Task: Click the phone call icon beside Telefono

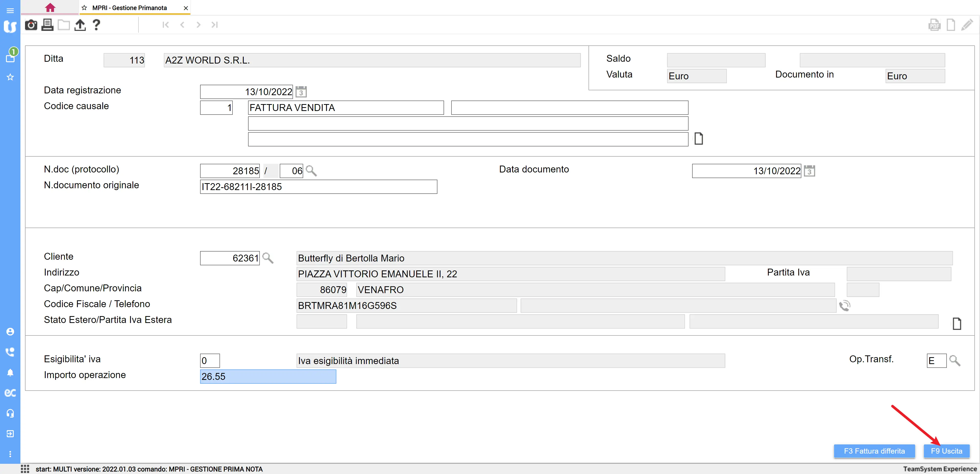Action: (x=844, y=305)
